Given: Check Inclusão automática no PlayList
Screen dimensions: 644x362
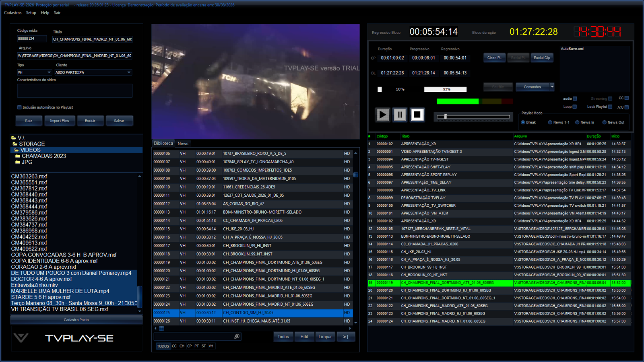Looking at the screenshot, I should click(19, 107).
